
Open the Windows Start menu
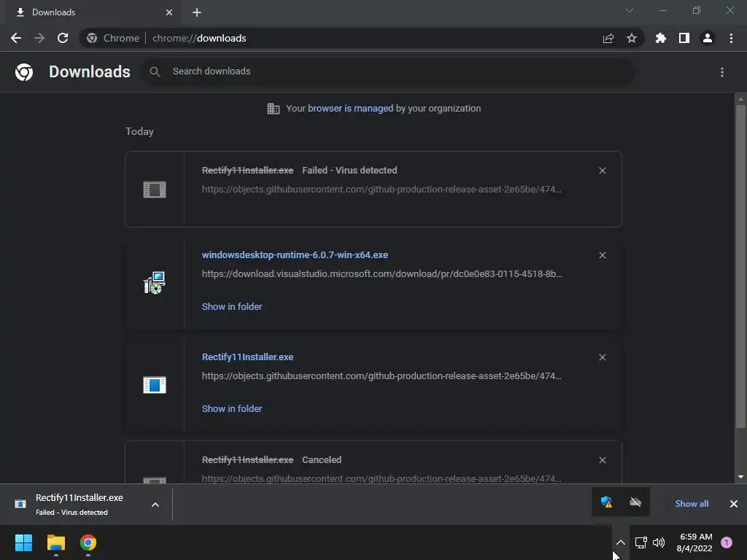click(23, 542)
